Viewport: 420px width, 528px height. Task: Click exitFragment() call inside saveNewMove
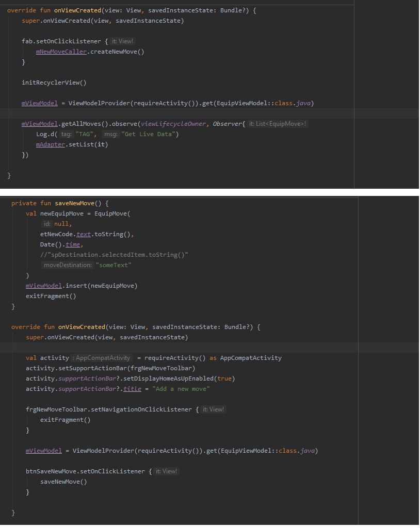coord(51,296)
